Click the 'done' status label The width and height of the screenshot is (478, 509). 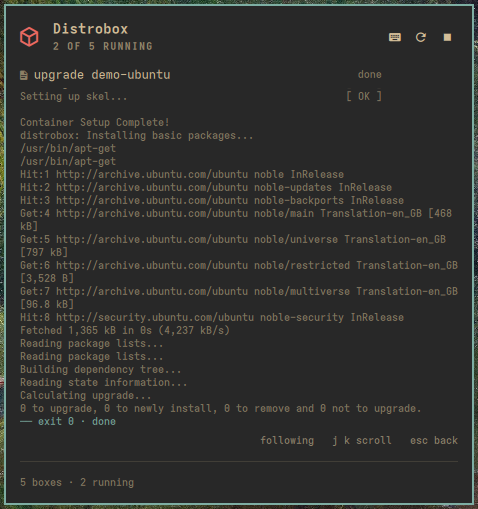click(369, 74)
